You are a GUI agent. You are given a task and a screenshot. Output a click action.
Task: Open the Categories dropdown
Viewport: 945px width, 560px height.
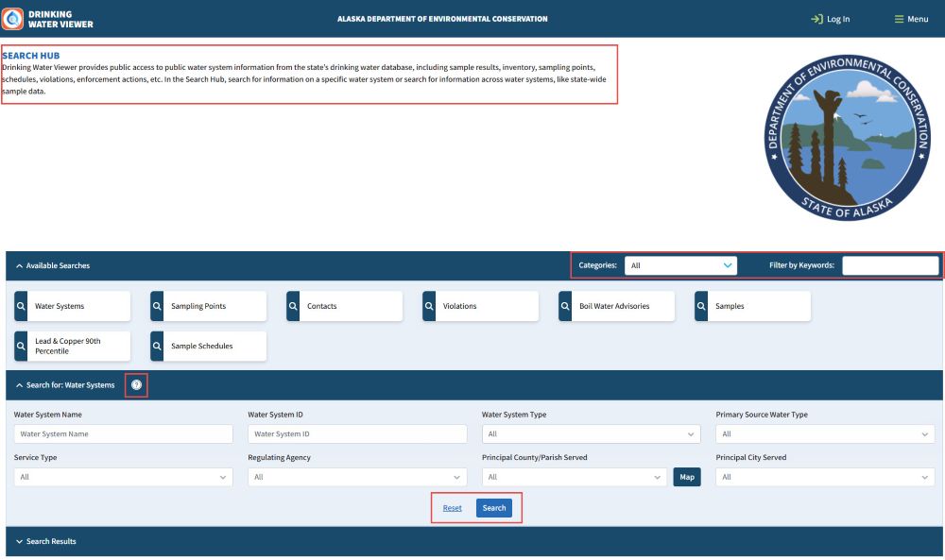tap(680, 265)
